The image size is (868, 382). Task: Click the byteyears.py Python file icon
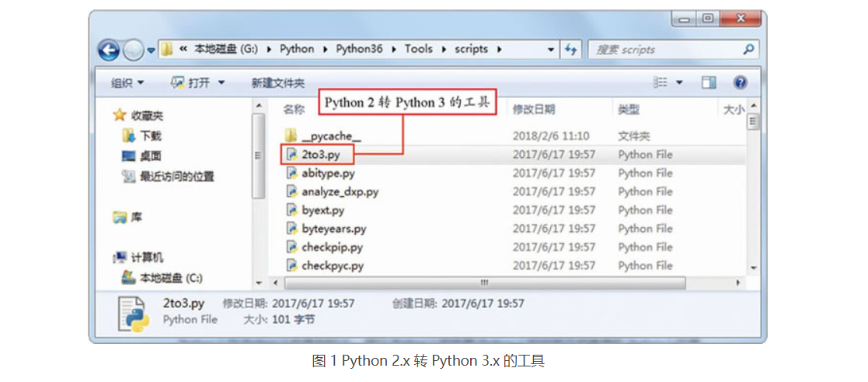pos(291,229)
